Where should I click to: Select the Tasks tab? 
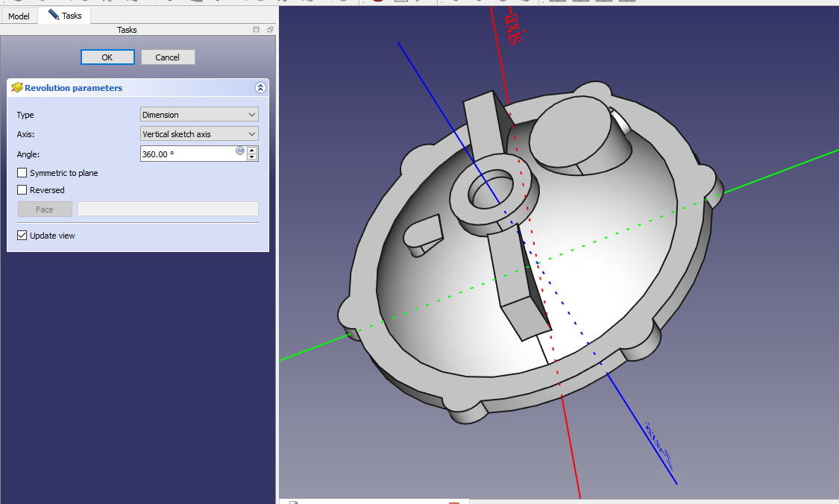[65, 16]
